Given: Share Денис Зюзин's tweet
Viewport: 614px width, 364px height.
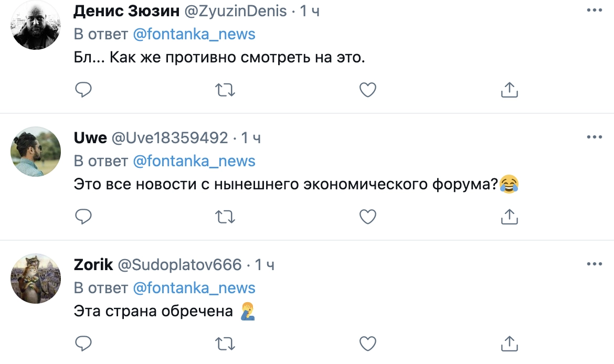Looking at the screenshot, I should pos(510,90).
